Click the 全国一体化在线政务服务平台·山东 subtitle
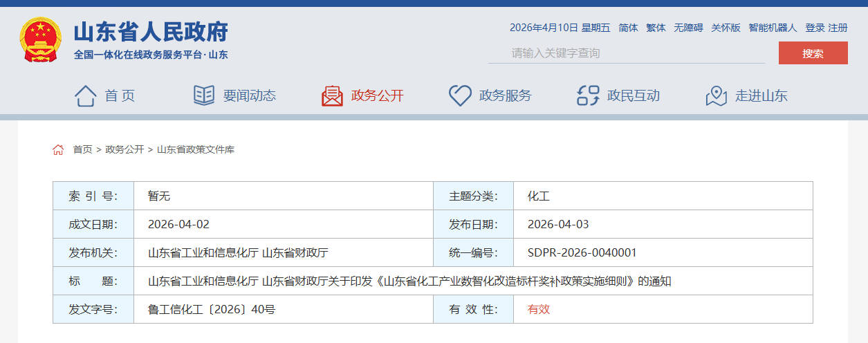 click(x=151, y=55)
